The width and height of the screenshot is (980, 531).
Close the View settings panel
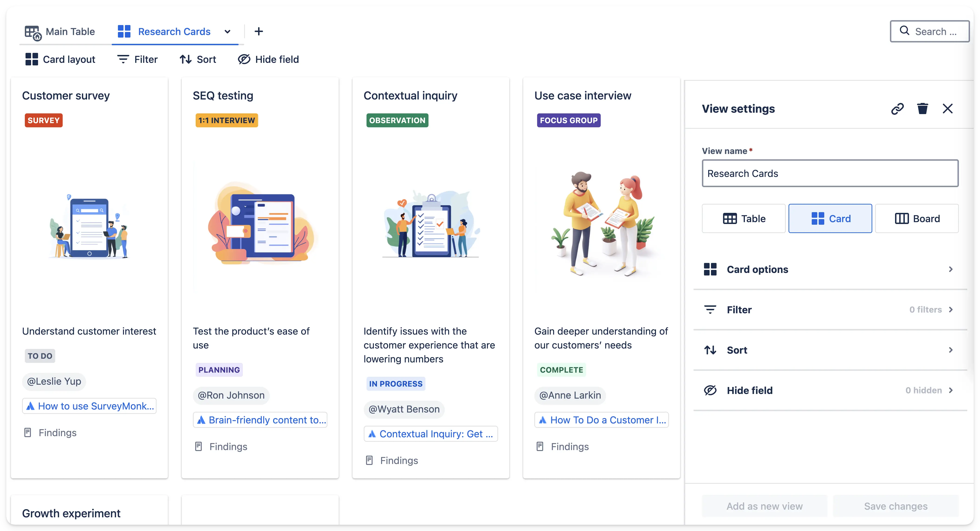[947, 109]
